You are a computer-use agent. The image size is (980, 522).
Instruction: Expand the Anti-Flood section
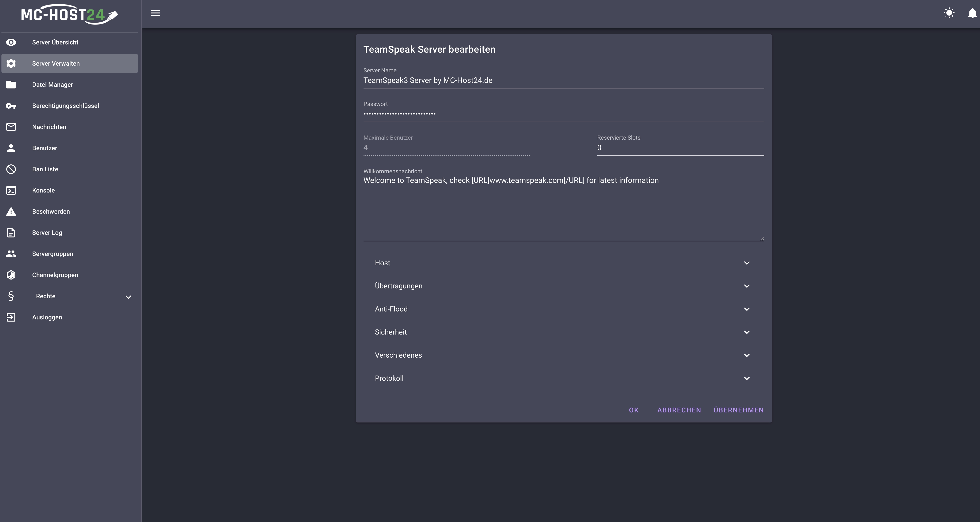(563, 309)
